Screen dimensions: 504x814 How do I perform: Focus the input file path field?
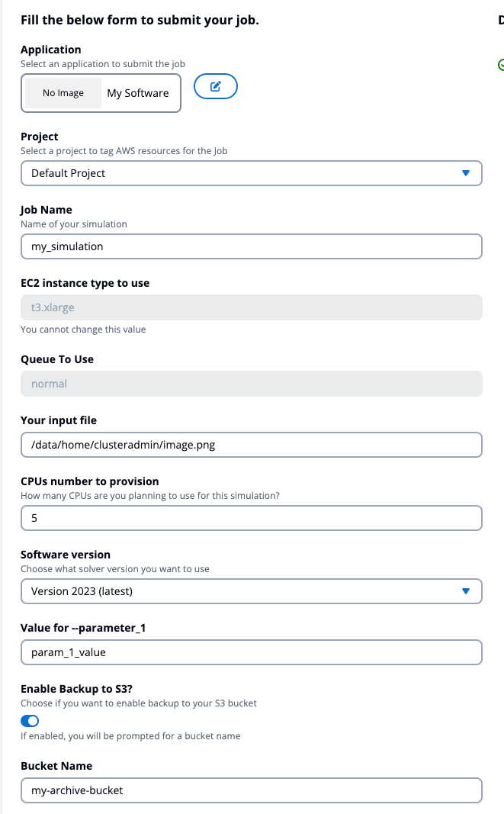tap(251, 444)
